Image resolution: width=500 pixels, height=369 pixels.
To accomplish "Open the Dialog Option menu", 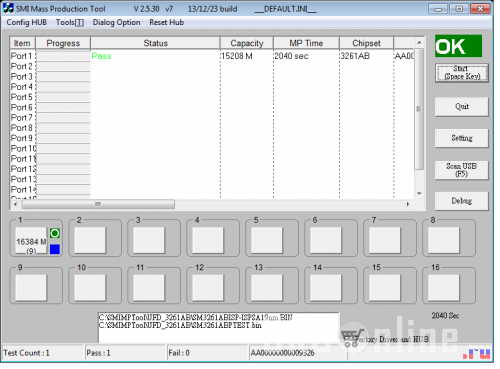I will point(116,22).
